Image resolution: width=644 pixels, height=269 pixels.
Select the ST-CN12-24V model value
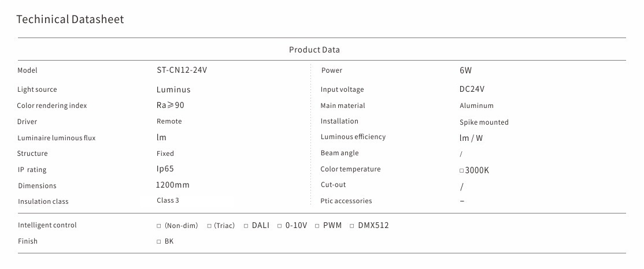tap(182, 70)
